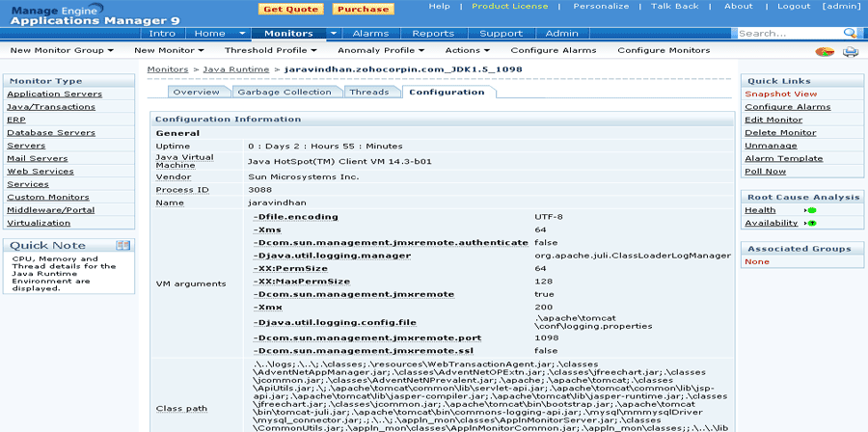This screenshot has width=868, height=432.
Task: Click Delete Monitor quick link
Action: 780,133
